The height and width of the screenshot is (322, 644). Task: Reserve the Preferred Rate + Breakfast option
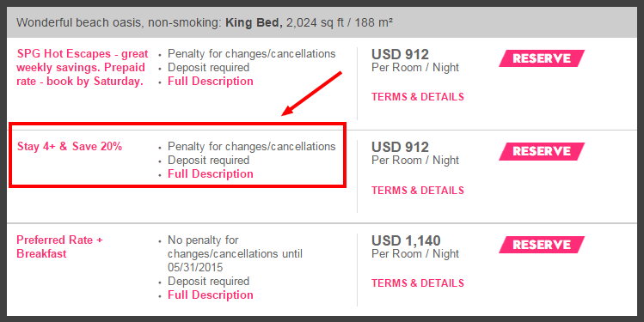pos(542,245)
